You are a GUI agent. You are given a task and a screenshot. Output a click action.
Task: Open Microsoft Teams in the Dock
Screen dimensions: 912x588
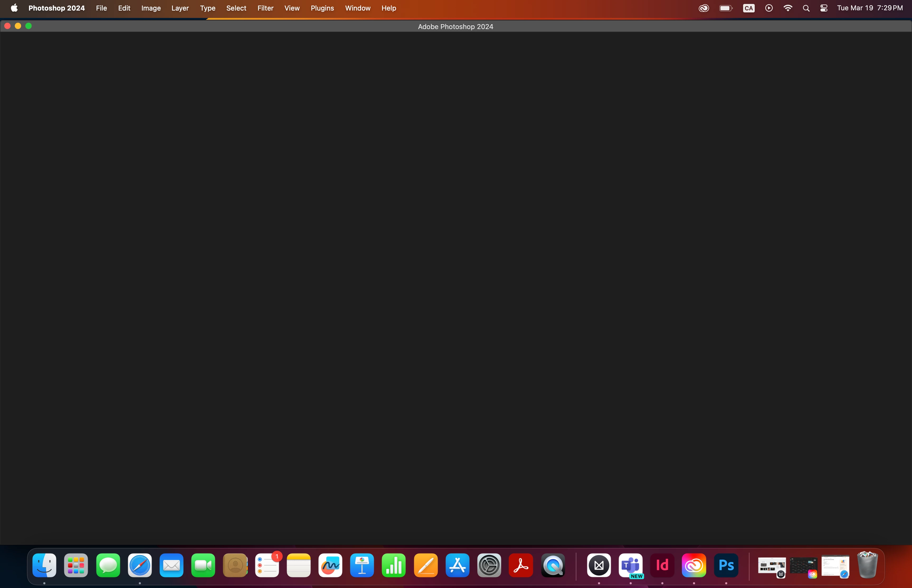[631, 565]
